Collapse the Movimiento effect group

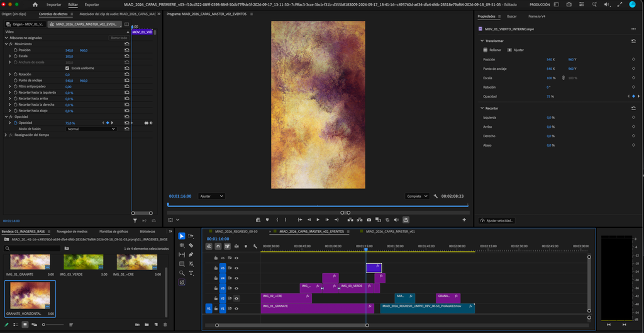6,44
